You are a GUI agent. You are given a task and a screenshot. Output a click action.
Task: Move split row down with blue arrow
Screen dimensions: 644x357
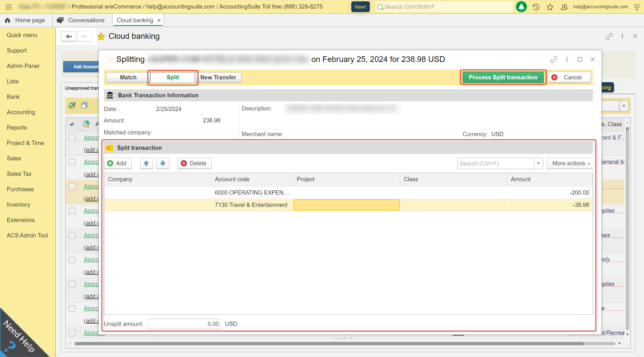point(163,163)
